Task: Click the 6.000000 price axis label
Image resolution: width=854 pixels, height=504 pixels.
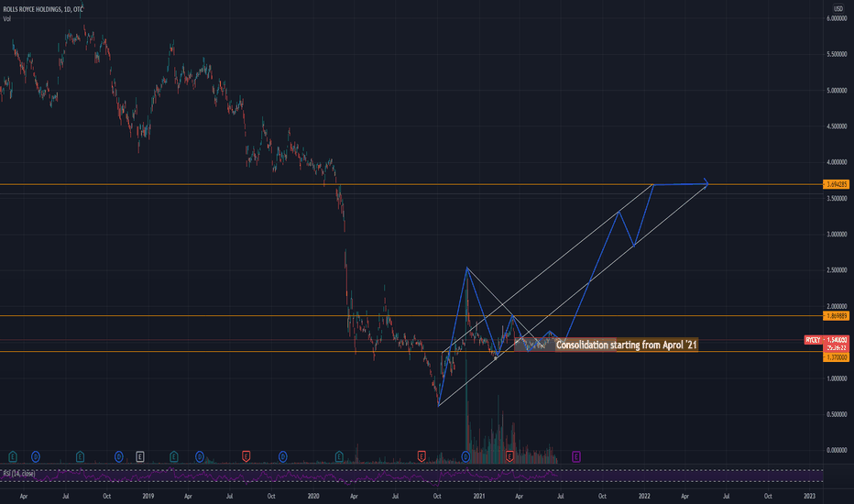Action: [x=837, y=18]
